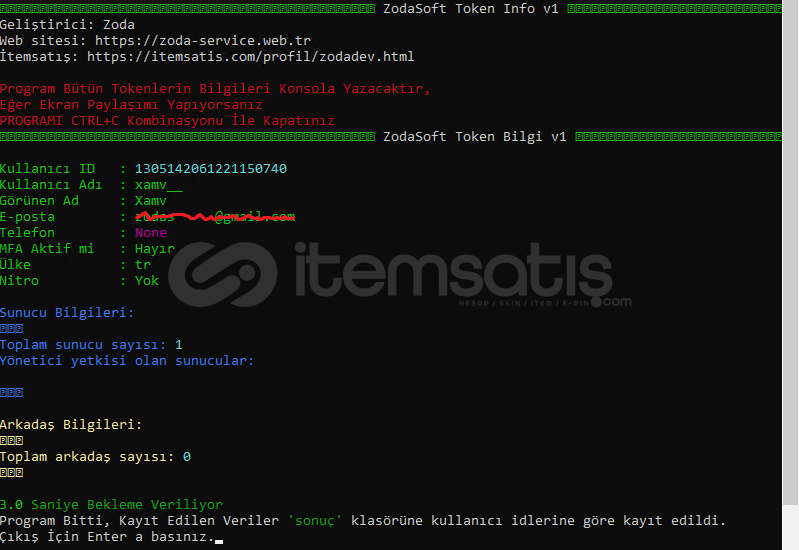Click the Nitro value Yok
Image resolution: width=799 pixels, height=550 pixels.
(x=147, y=281)
